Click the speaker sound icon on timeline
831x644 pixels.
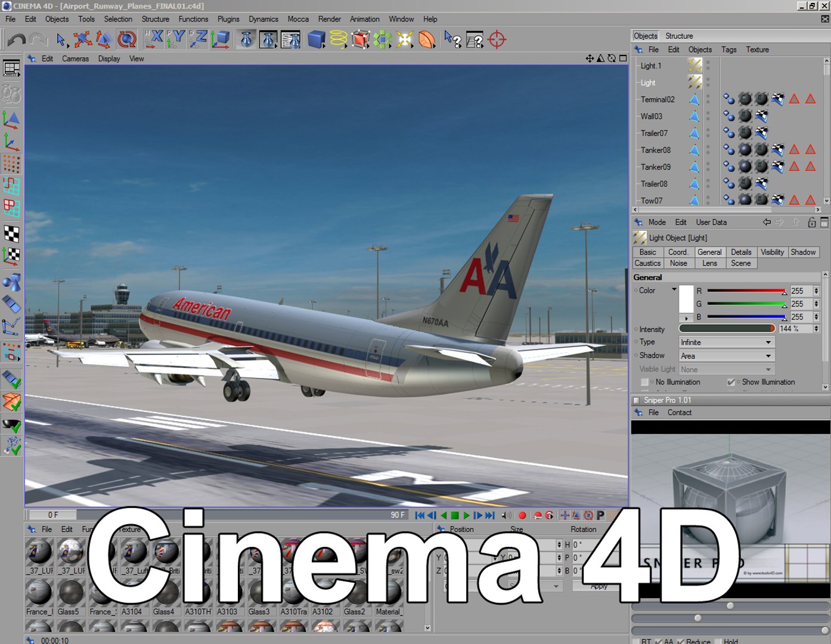(x=506, y=515)
